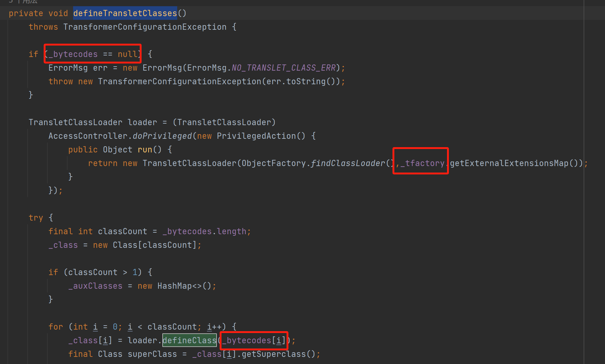The image size is (605, 364).
Task: Click the run() method name
Action: 145,150
